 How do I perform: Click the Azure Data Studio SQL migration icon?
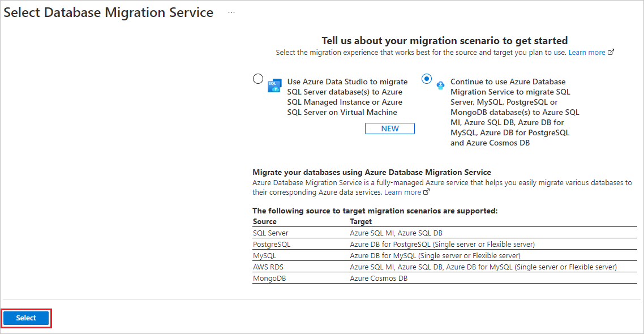(274, 85)
